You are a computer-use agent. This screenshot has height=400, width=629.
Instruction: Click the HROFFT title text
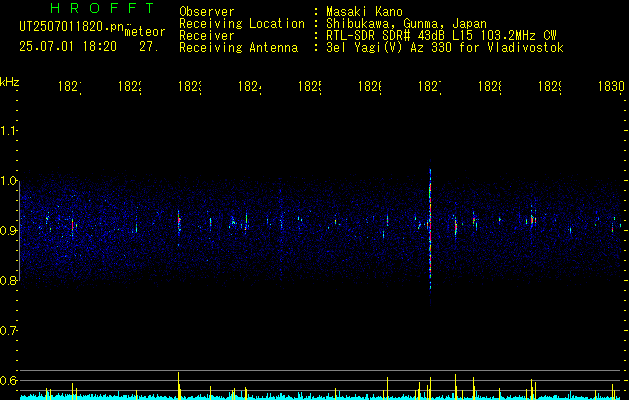(103, 8)
